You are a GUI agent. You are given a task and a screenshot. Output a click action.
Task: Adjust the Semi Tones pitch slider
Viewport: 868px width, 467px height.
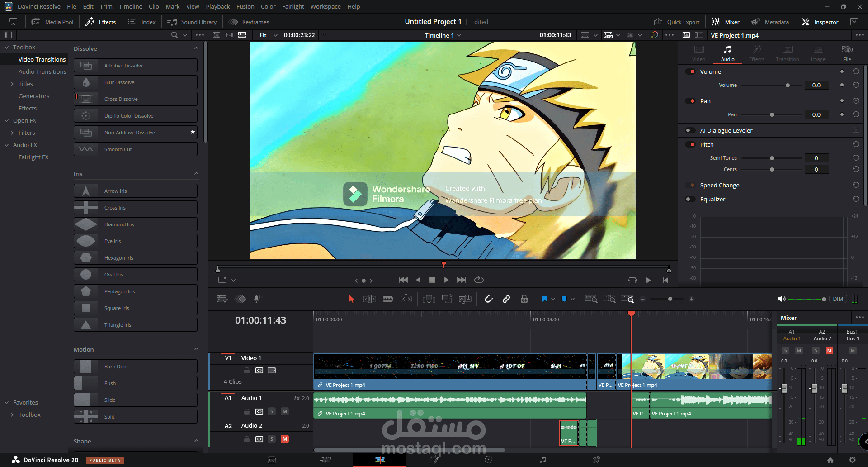click(772, 158)
